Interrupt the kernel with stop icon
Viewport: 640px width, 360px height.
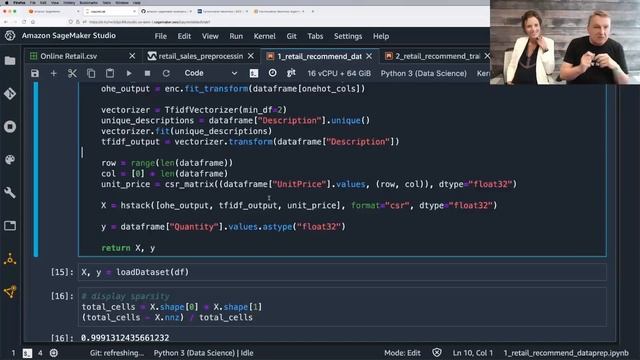[147, 73]
